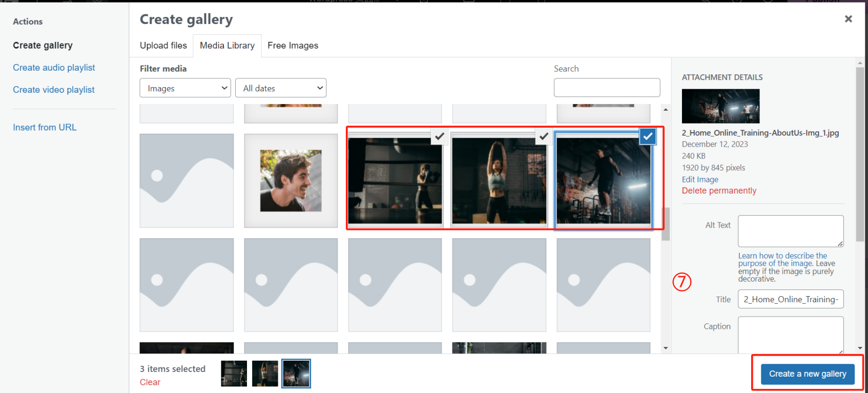Click the filename '2_Home_Online_Training-AboutUs-Img_1.jpg'
This screenshot has height=393, width=868.
tap(760, 133)
